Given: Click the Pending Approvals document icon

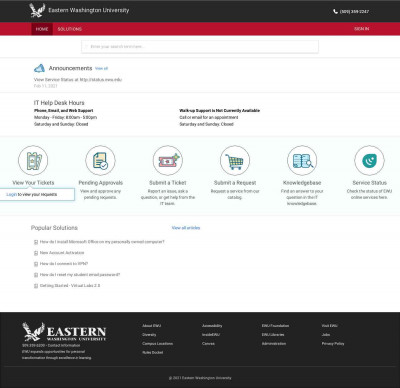Looking at the screenshot, I should tap(100, 161).
